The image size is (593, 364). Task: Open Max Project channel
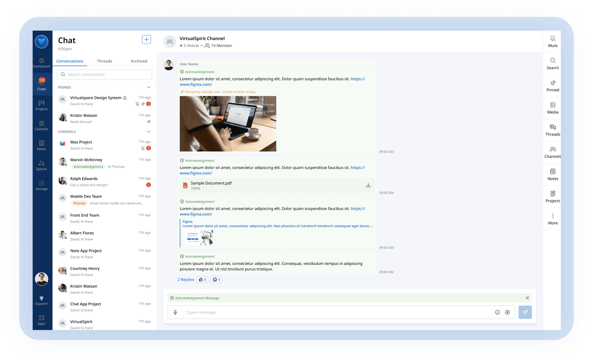(105, 145)
